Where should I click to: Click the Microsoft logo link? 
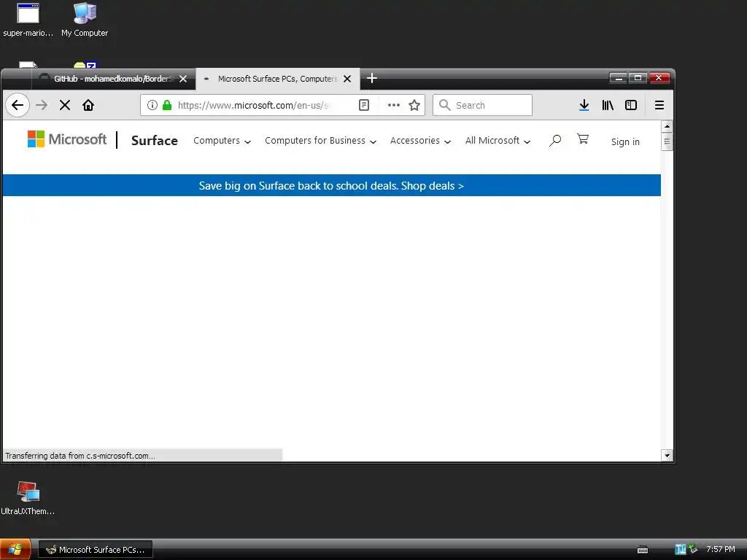67,139
